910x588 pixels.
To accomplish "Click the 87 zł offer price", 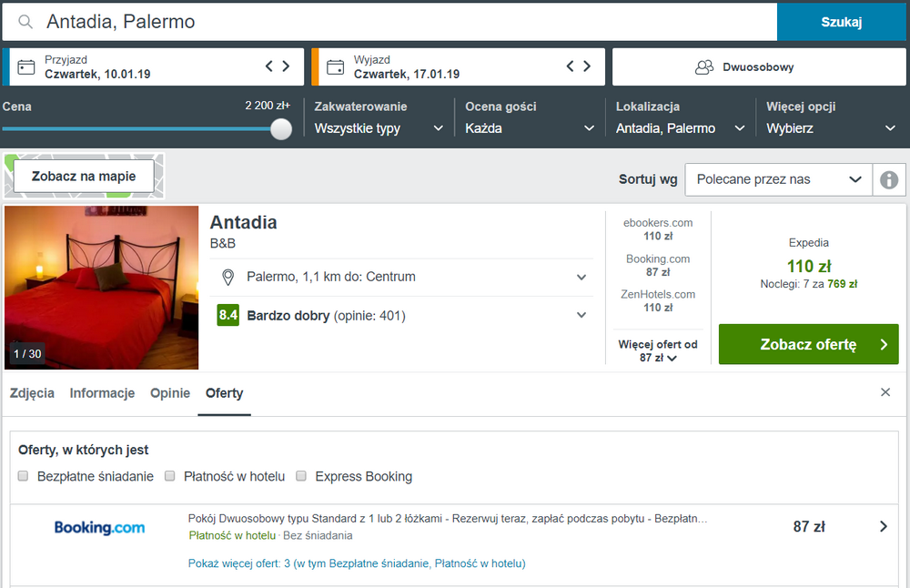I will point(808,526).
